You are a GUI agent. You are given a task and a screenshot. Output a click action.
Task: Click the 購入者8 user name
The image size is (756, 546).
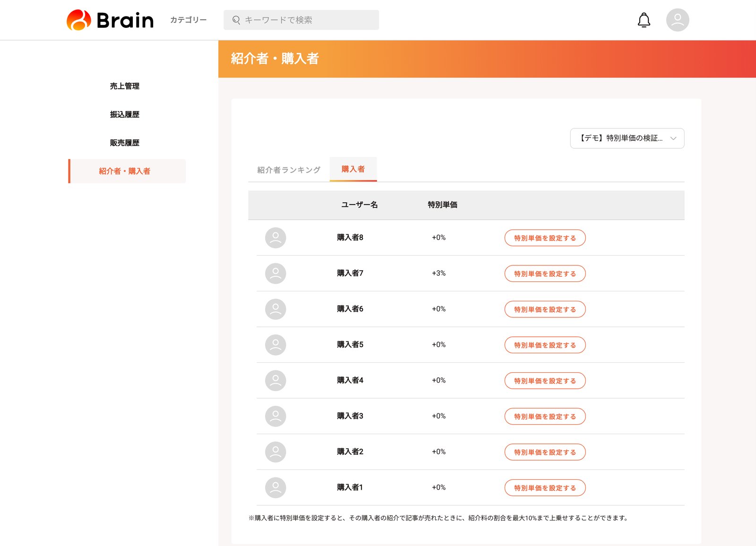(x=350, y=237)
